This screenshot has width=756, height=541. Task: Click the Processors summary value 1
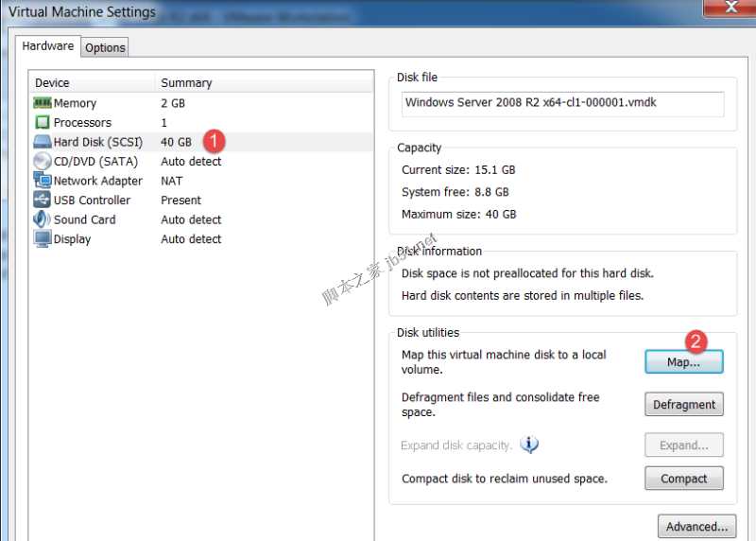pos(163,123)
